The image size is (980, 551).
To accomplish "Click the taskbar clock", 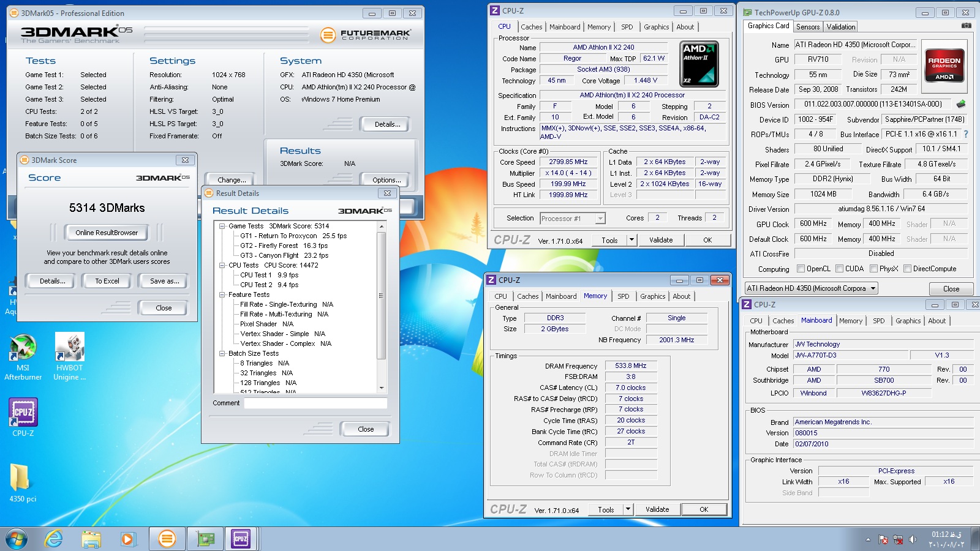I will pos(948,539).
